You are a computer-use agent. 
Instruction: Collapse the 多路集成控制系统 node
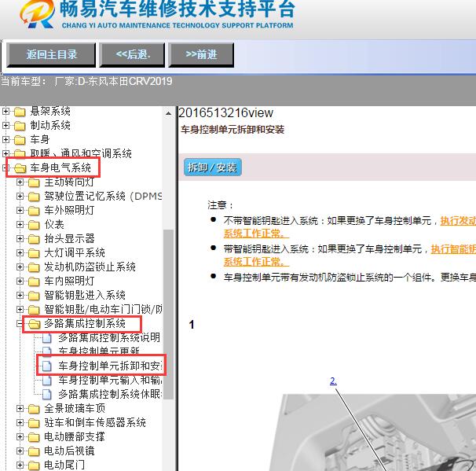(x=20, y=324)
